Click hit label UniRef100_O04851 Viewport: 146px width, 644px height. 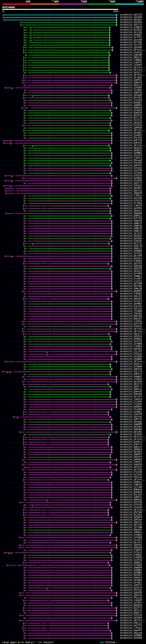click(131, 110)
